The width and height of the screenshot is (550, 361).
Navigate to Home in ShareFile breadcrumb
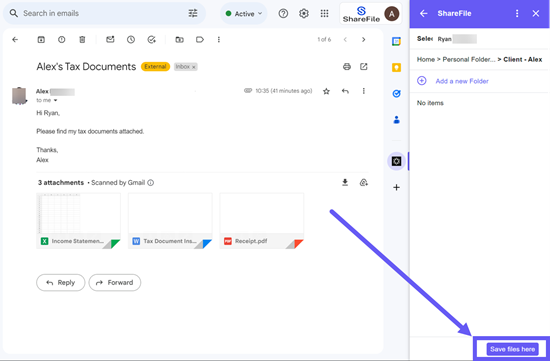(425, 60)
